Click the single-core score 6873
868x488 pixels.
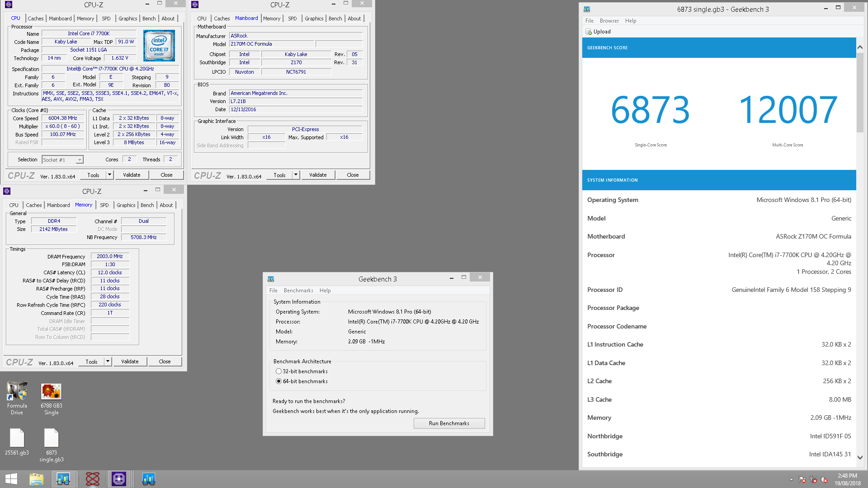650,110
